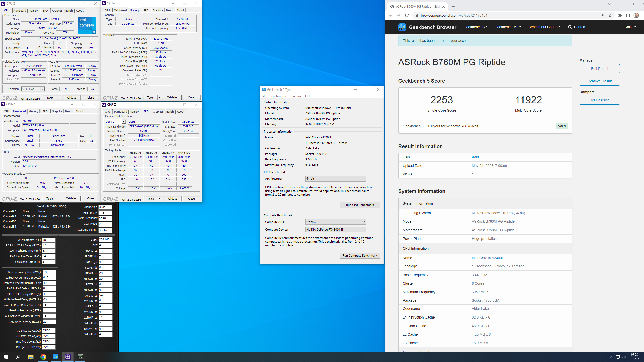Click Close in the Mainboard CPU-Z window
Image resolution: width=644 pixels, height=362 pixels.
pos(90,198)
